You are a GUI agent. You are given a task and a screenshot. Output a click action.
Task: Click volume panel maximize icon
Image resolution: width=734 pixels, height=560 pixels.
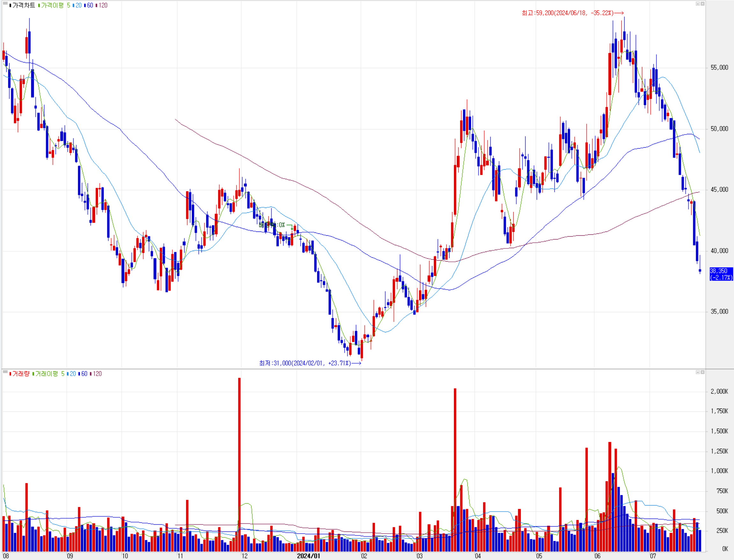pos(697,372)
